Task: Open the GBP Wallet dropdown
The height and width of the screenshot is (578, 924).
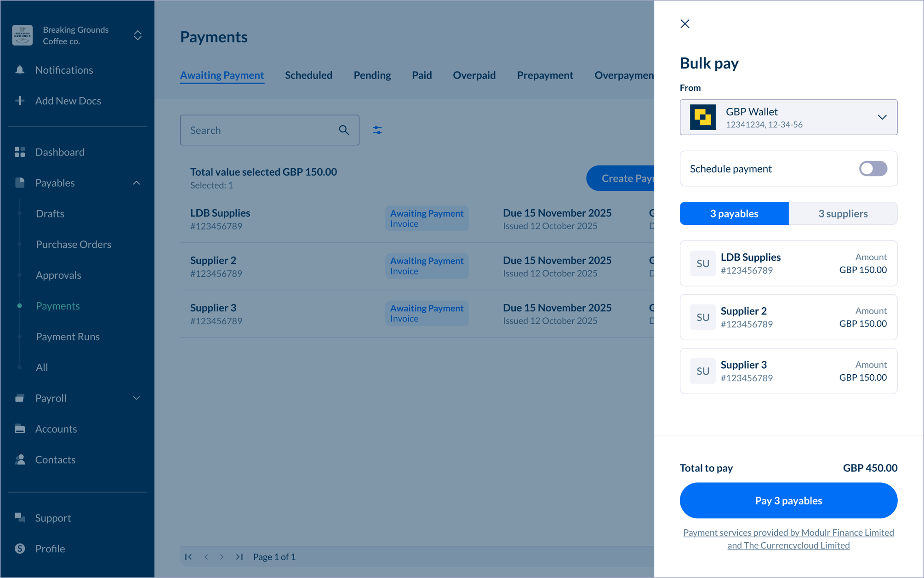Action: coord(788,117)
